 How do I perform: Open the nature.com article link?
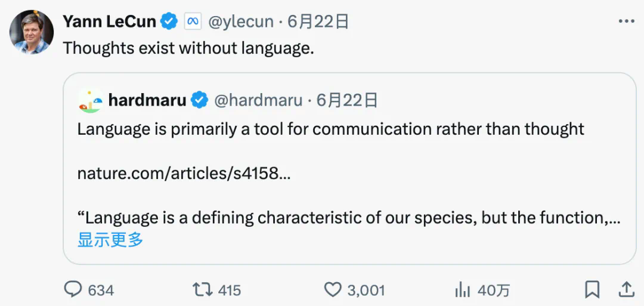point(184,174)
